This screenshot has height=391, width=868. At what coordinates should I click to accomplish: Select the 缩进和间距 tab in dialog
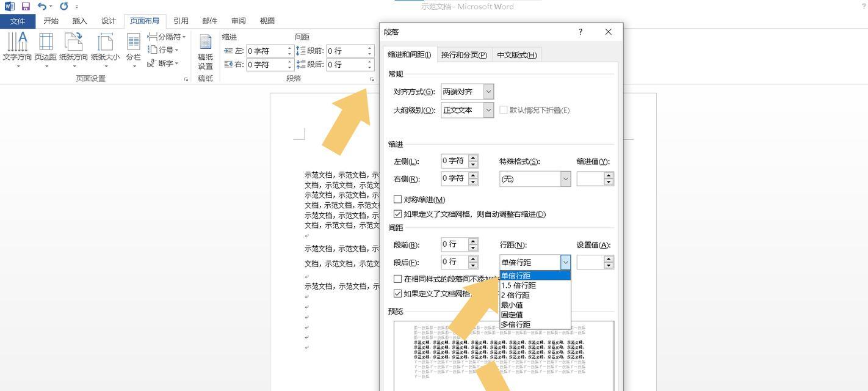tap(410, 54)
